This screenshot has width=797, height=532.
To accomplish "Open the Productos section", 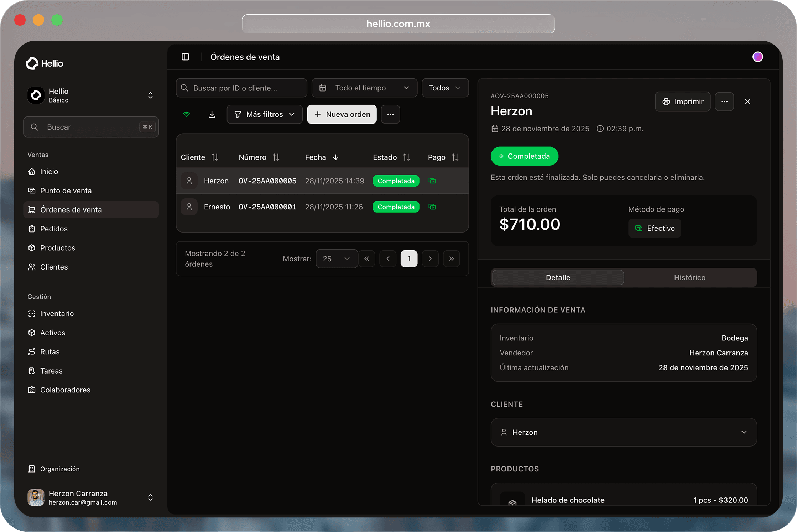I will 57,248.
